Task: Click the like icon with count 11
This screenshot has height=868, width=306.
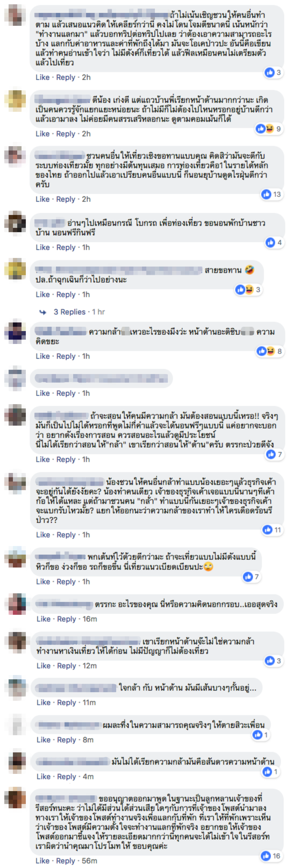Action: pyautogui.click(x=267, y=530)
